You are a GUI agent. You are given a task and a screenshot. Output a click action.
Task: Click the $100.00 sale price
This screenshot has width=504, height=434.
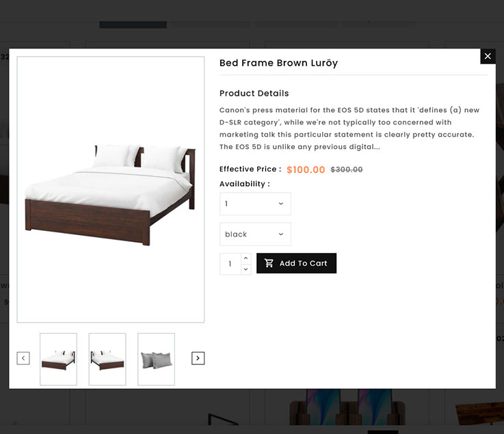click(x=306, y=169)
